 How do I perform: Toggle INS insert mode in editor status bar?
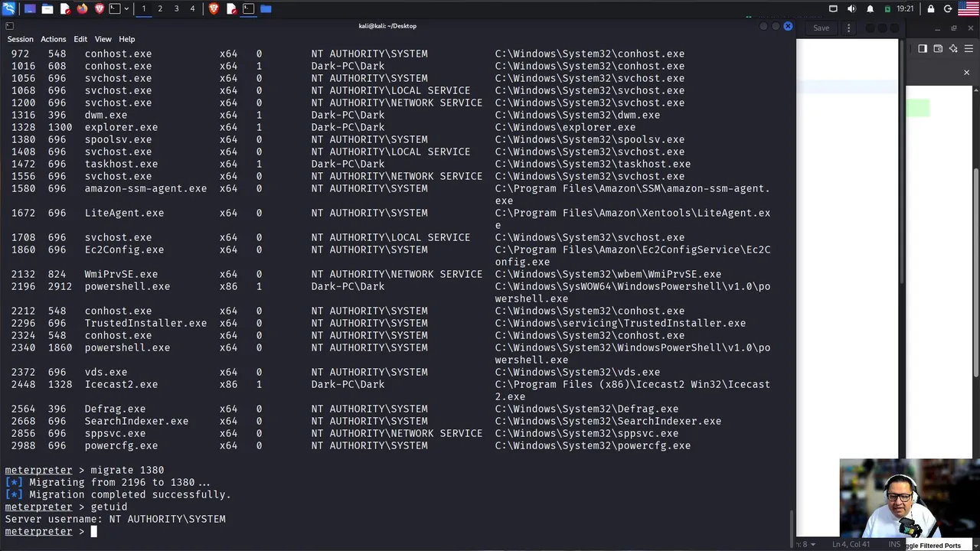894,545
